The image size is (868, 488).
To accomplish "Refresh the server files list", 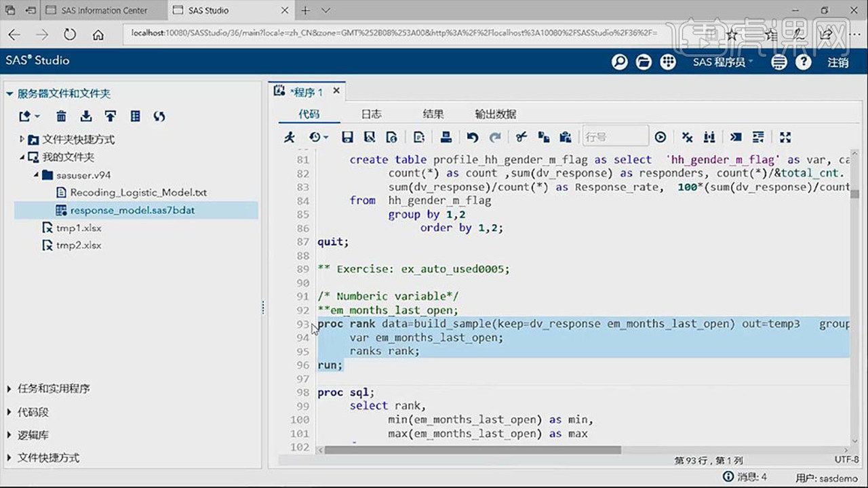I will [x=159, y=117].
